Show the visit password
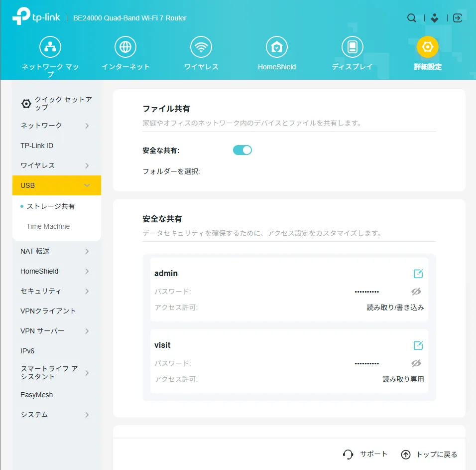Screen dimensions: 476x470 click(x=416, y=363)
